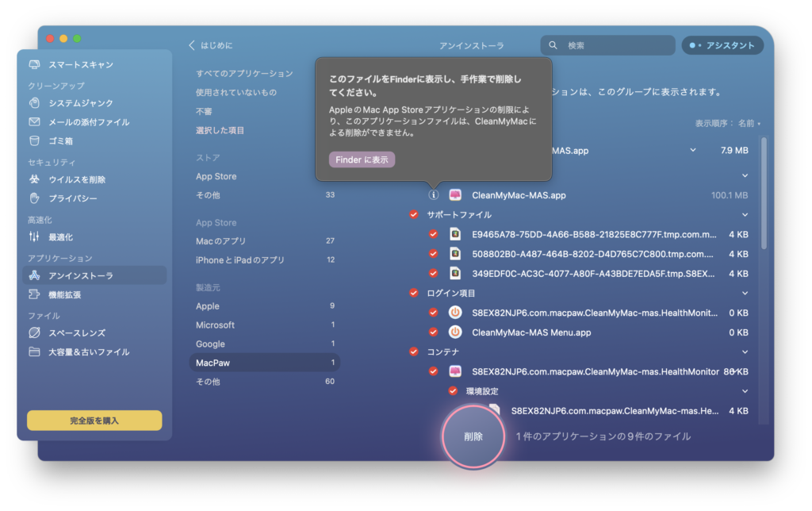Select the その他 row with count 33
812x511 pixels.
click(x=265, y=195)
